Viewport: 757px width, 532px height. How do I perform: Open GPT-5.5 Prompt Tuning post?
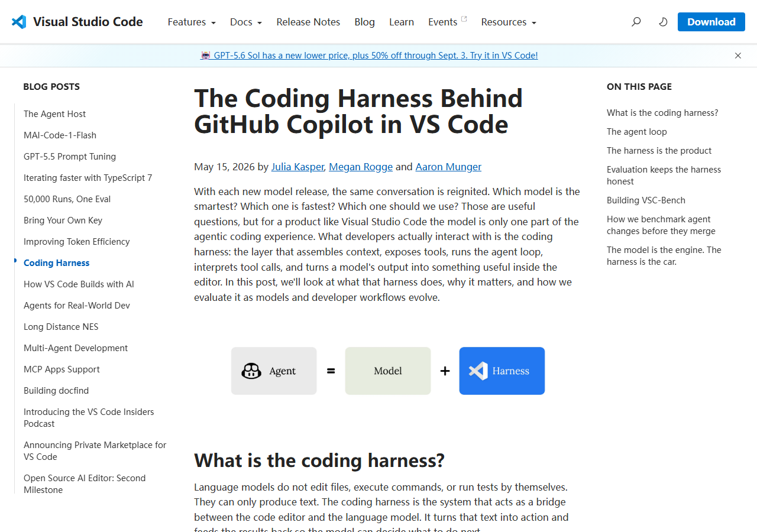click(70, 157)
